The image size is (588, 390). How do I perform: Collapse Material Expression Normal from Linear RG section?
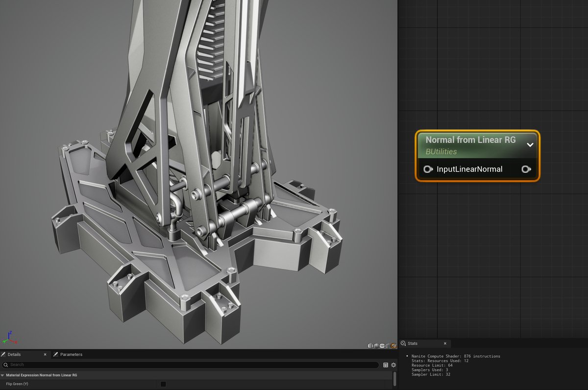[2, 375]
